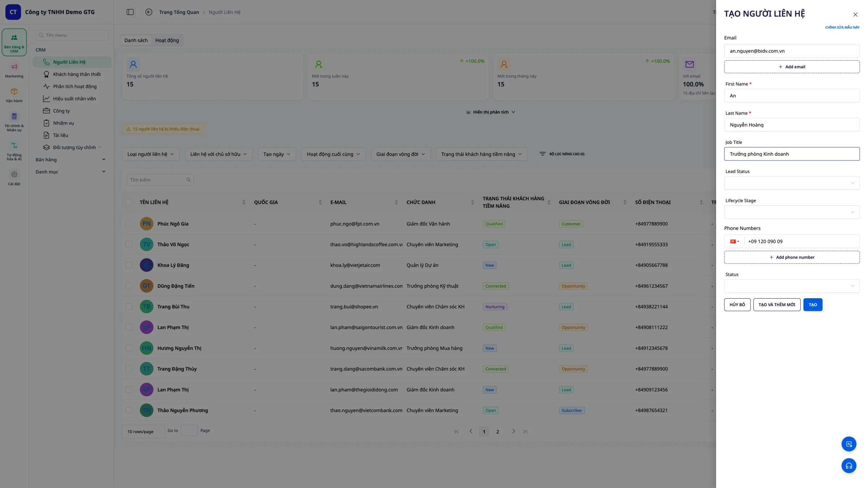Screen dimensions: 868x488
Task: Go back using the circled arrow icon
Action: [149, 12]
